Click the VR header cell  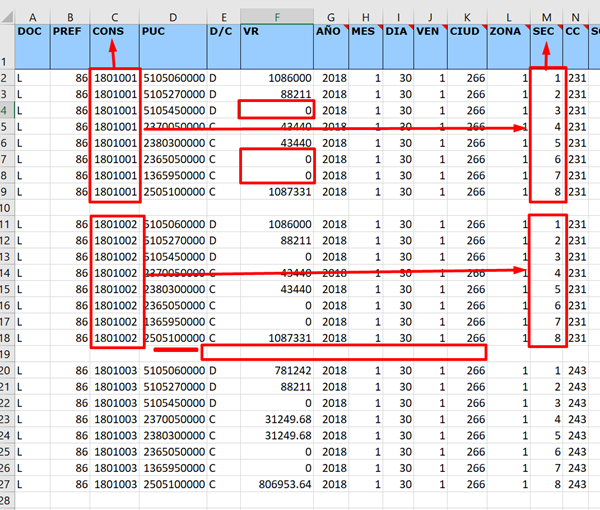(x=278, y=32)
